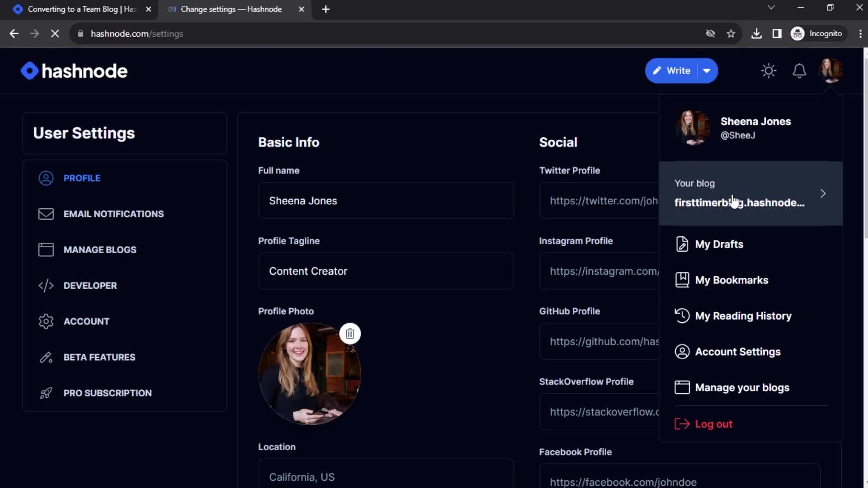This screenshot has width=868, height=488.
Task: Select the Change Settings tab
Action: click(x=232, y=9)
